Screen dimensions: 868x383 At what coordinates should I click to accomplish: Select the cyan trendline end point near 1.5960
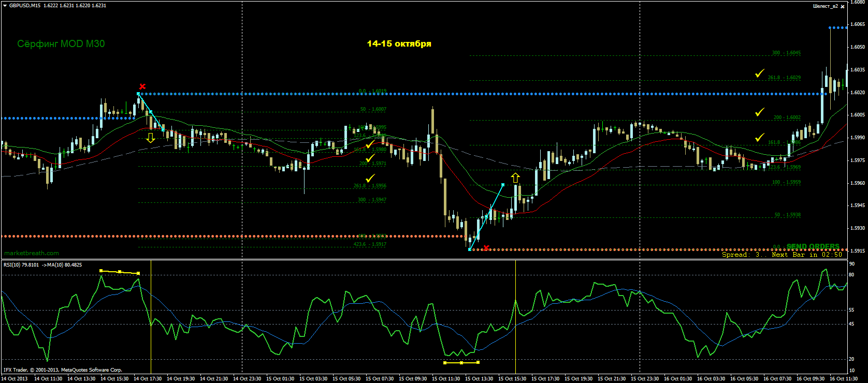tap(503, 184)
